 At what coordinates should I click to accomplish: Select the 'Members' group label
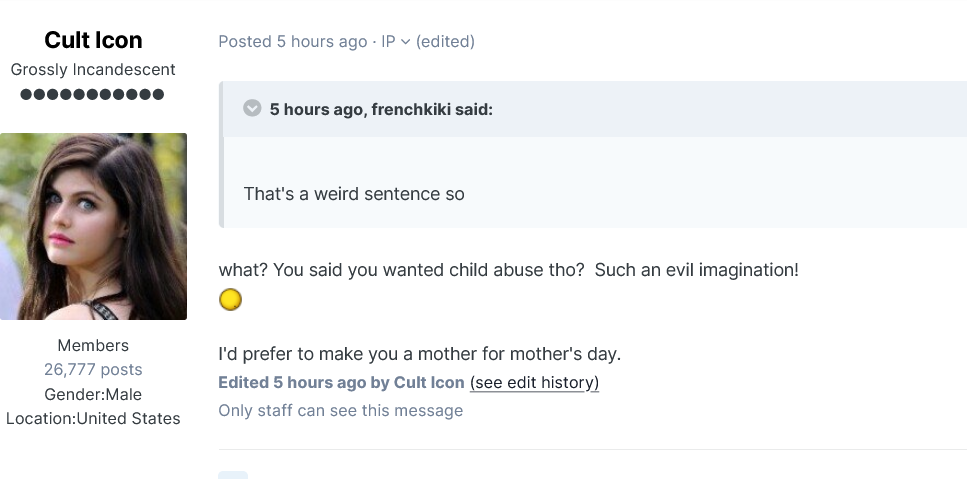click(x=93, y=345)
